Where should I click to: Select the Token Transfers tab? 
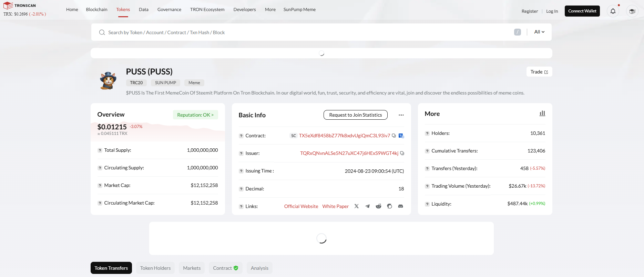click(x=111, y=268)
